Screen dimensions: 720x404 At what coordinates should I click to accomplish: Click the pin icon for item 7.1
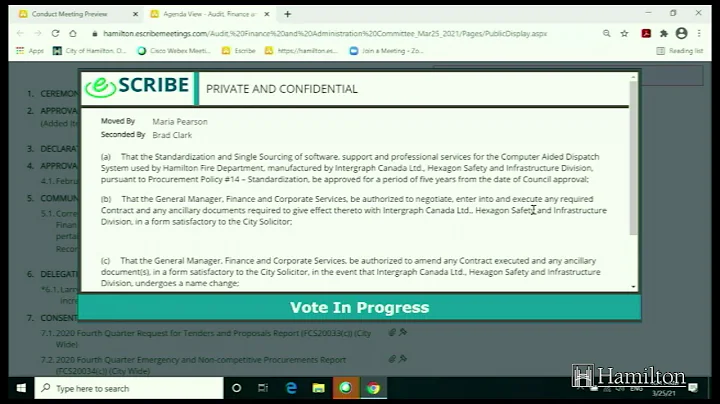[x=403, y=332]
